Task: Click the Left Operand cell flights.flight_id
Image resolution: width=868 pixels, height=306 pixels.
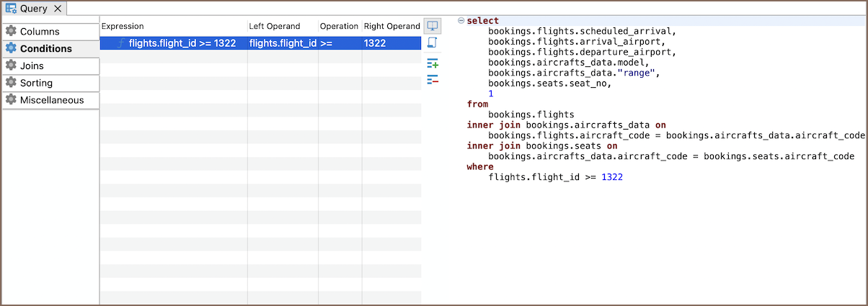Action: tap(283, 43)
